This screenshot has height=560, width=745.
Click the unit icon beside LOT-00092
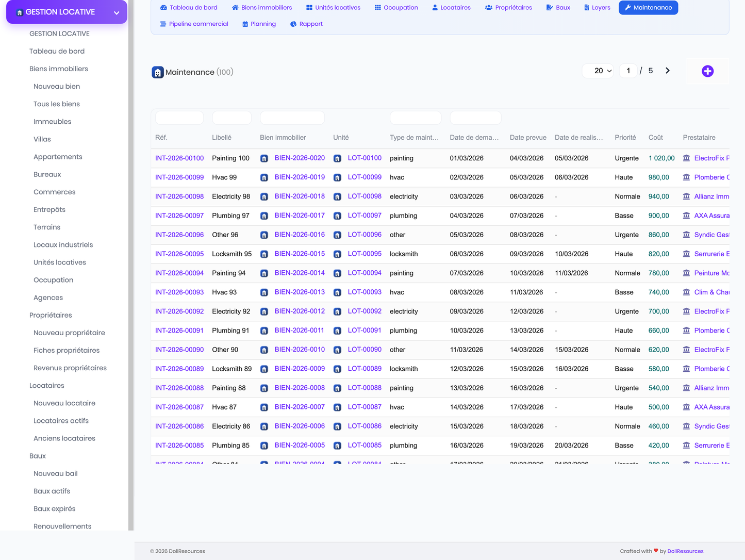(337, 311)
